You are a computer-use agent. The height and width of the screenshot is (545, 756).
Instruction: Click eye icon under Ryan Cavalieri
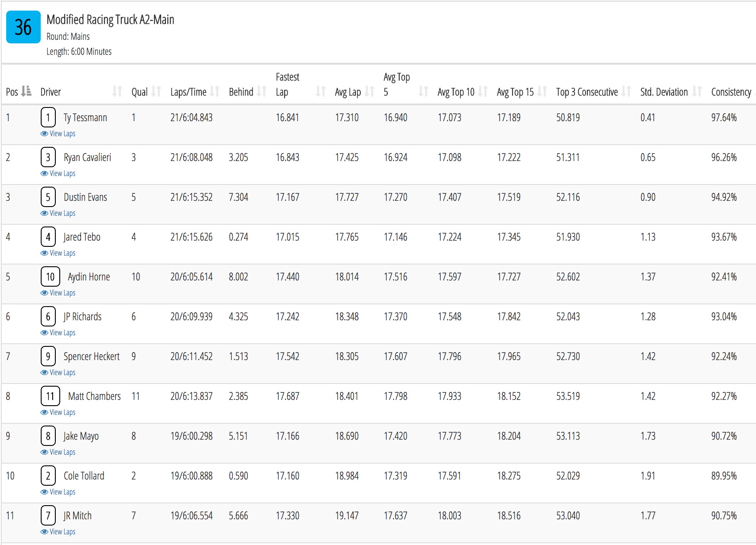point(44,173)
